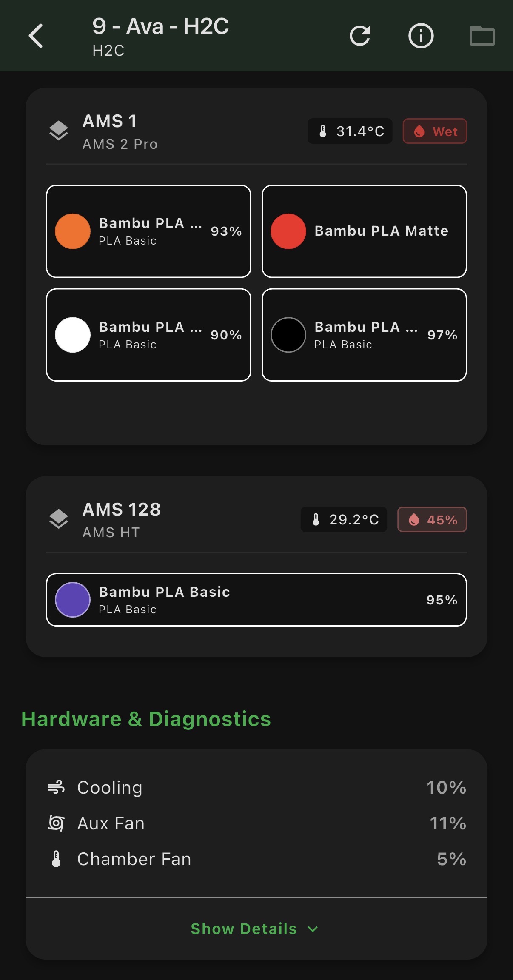Screen dimensions: 513x980
Task: Tap the AMS 128 layers icon
Action: (59, 519)
